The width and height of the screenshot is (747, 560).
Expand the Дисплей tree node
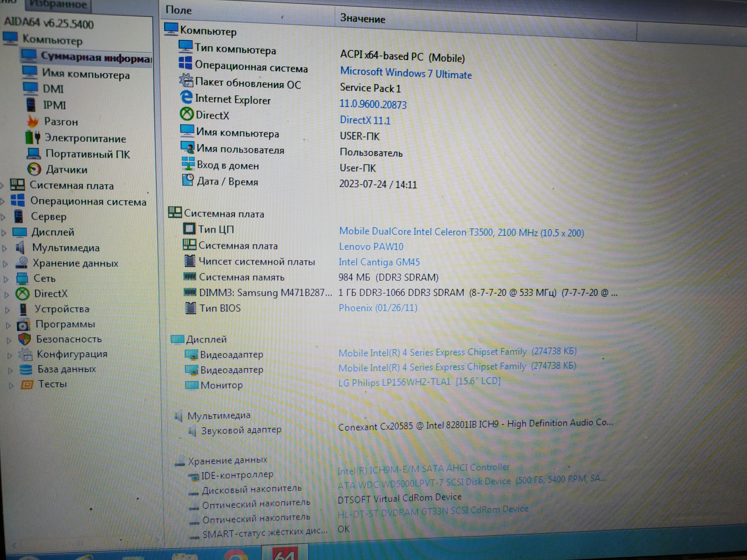(x=4, y=232)
